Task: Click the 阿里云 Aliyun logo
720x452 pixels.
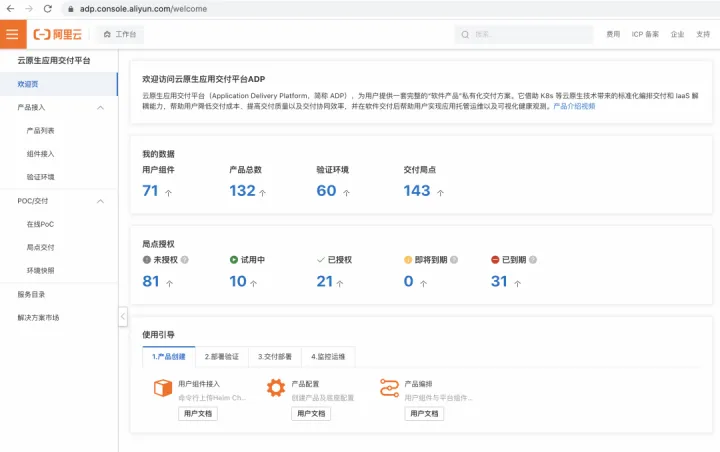Action: tap(57, 34)
